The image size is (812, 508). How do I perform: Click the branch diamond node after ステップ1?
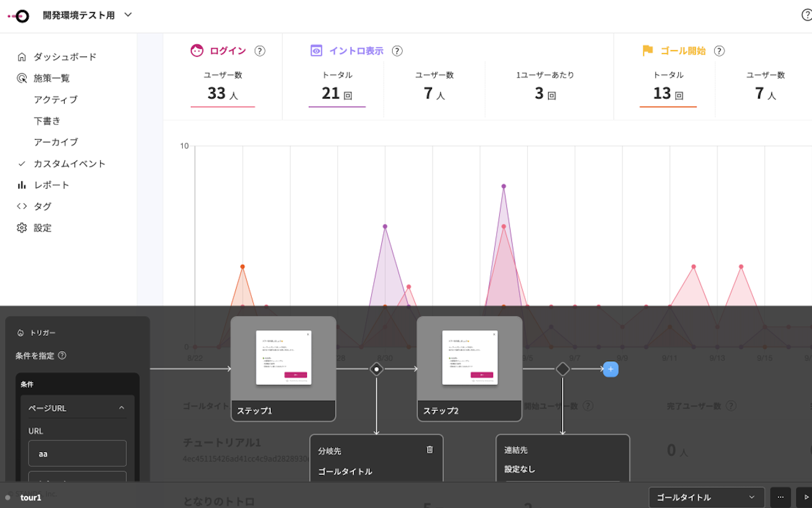[x=376, y=369]
